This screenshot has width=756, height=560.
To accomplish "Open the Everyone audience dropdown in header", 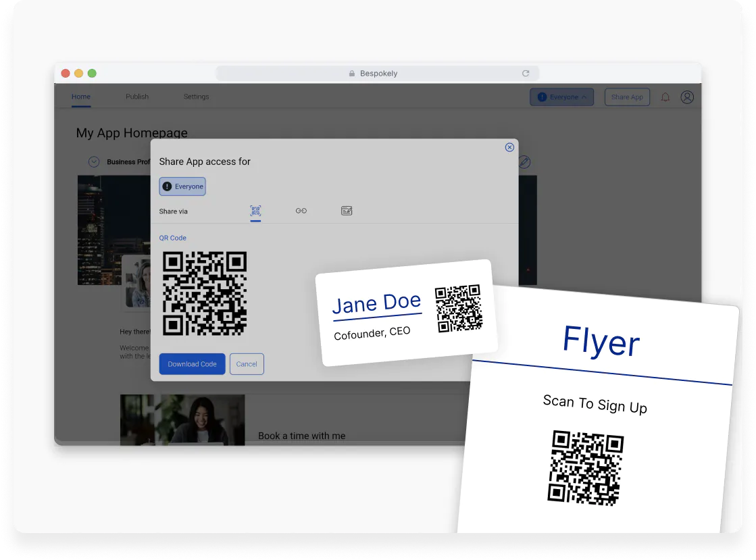I will click(x=561, y=97).
